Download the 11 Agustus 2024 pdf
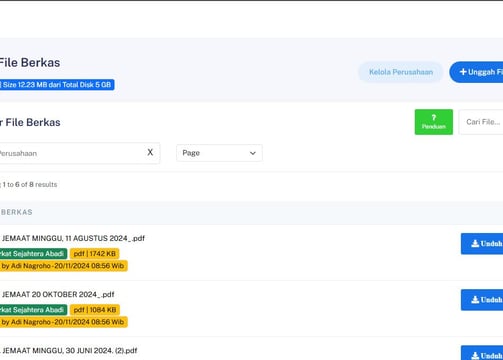Screen dimensions: 503x360 (x=482, y=244)
